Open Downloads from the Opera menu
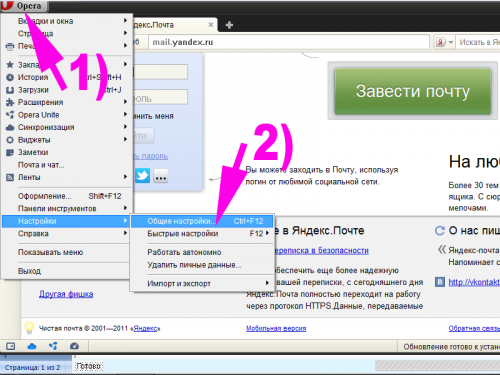The height and width of the screenshot is (375, 500). [x=67, y=90]
